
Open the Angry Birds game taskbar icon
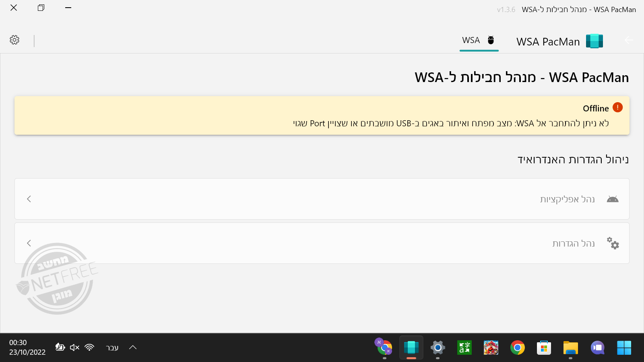coord(491,348)
